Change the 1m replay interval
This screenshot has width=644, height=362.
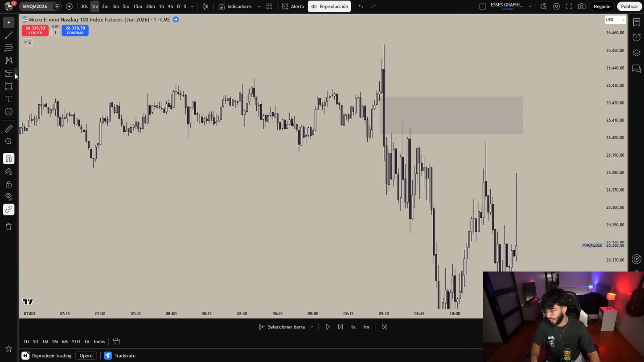click(x=366, y=327)
